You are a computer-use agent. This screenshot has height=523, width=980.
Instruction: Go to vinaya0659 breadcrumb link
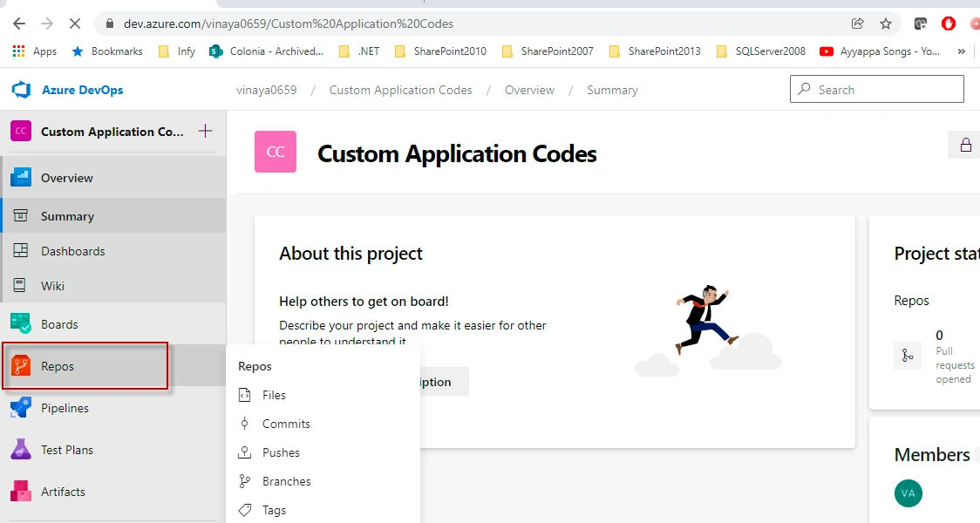[x=266, y=90]
